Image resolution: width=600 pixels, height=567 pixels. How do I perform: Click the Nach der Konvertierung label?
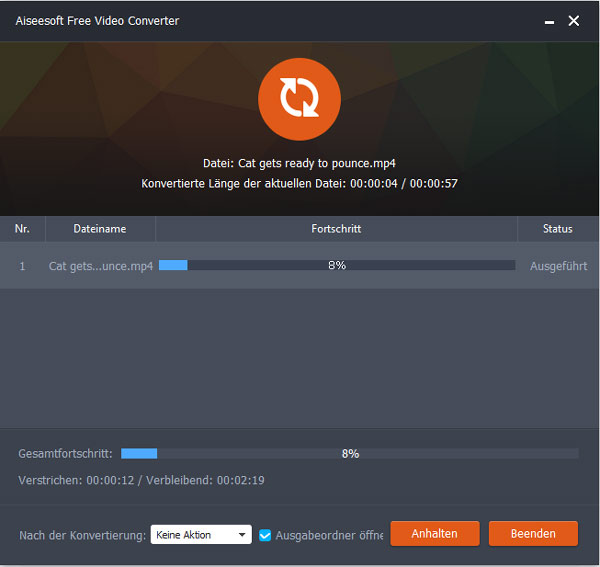[x=82, y=535]
